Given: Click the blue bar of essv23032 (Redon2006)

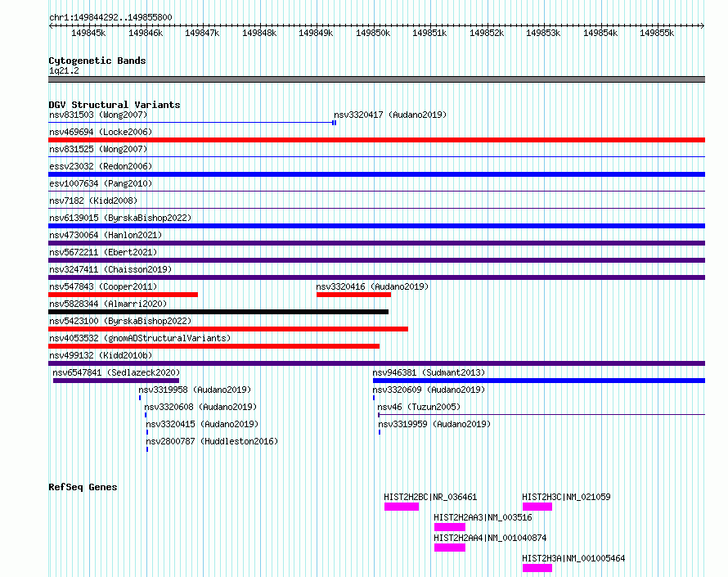Looking at the screenshot, I should 376,174.
